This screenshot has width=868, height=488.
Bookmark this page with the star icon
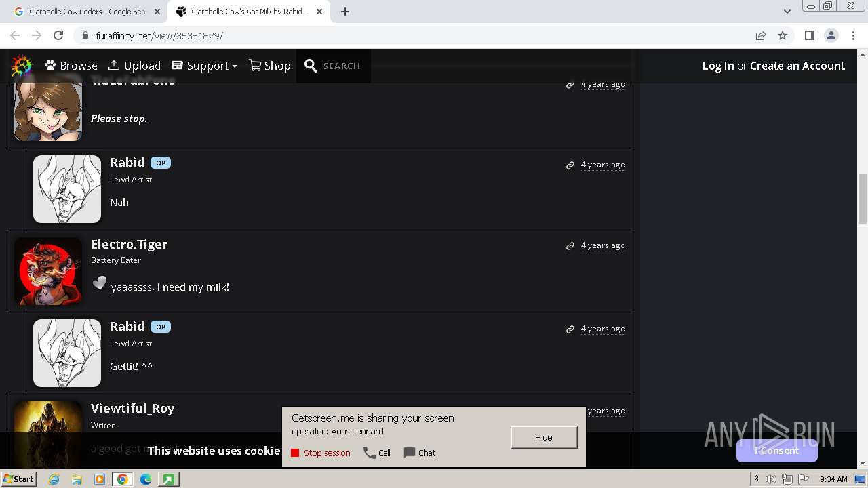point(783,35)
